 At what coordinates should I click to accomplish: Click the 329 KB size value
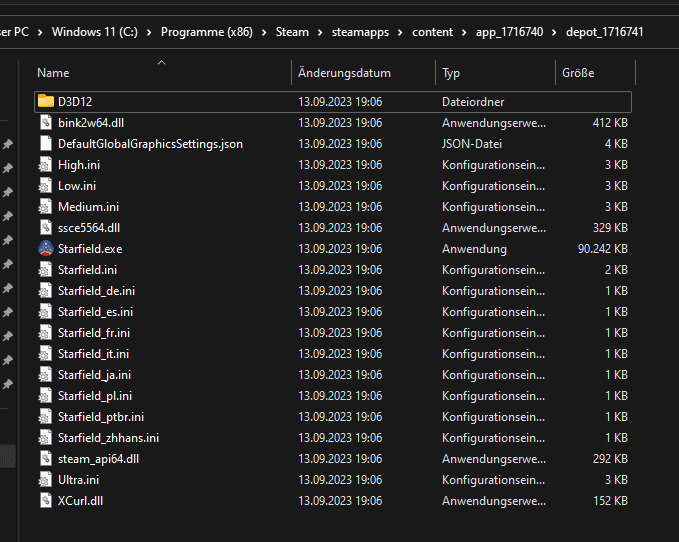click(610, 228)
